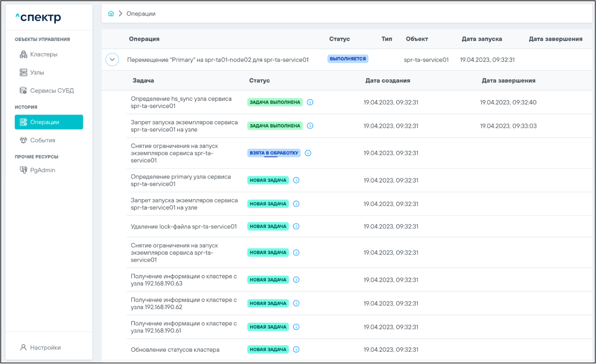This screenshot has height=364, width=596.
Task: Click the Спектр logo
Action: 38,17
